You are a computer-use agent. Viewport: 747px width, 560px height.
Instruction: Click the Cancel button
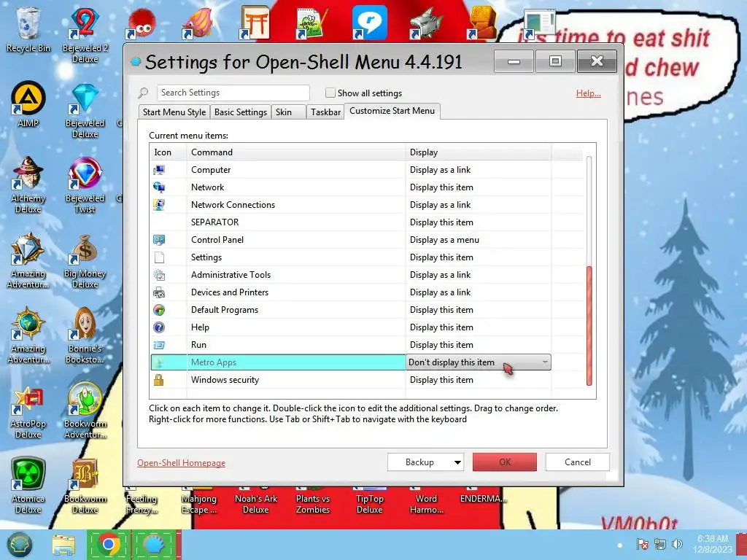pyautogui.click(x=578, y=462)
